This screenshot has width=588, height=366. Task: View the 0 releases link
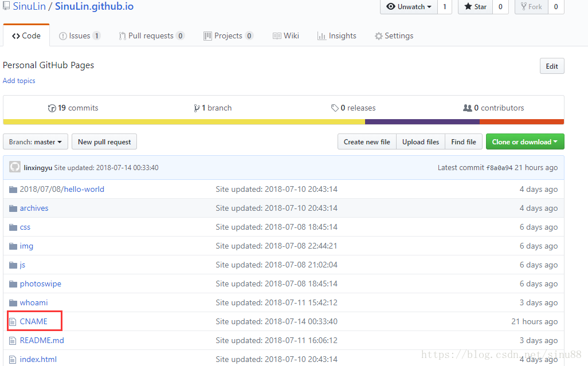click(353, 108)
